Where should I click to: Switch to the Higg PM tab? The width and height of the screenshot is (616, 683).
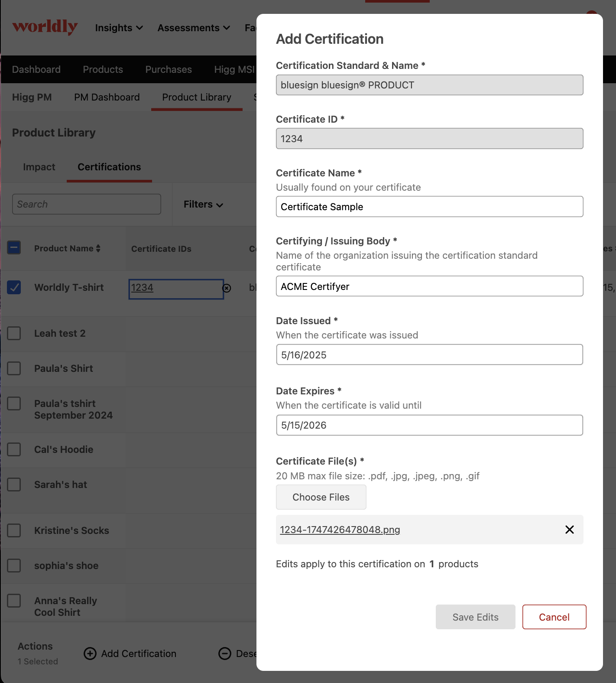32,97
